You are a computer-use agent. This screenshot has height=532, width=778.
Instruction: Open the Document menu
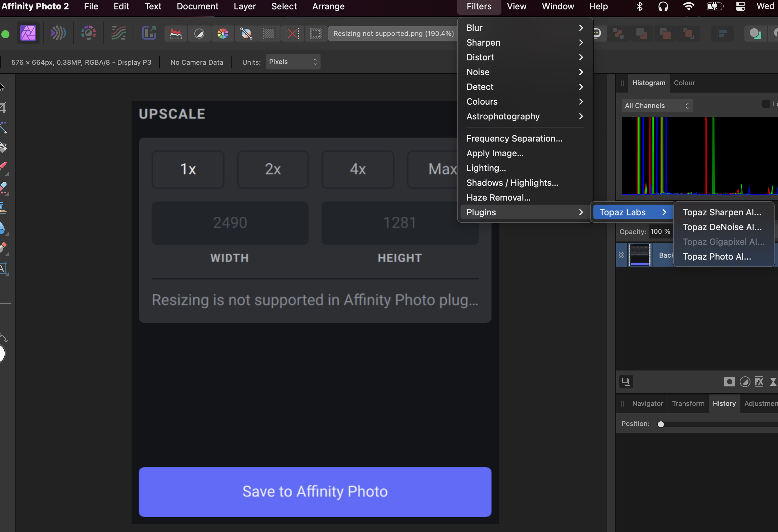click(x=197, y=6)
